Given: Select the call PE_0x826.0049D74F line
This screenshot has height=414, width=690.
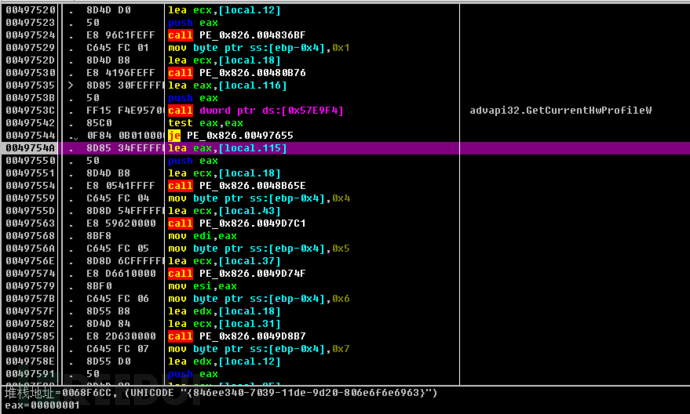Looking at the screenshot, I should (237, 274).
